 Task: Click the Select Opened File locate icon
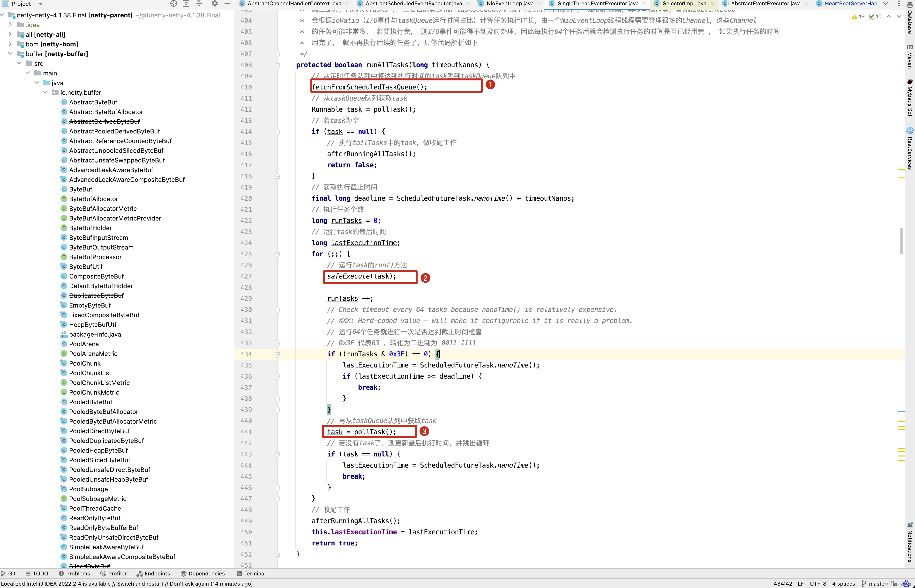pos(173,4)
